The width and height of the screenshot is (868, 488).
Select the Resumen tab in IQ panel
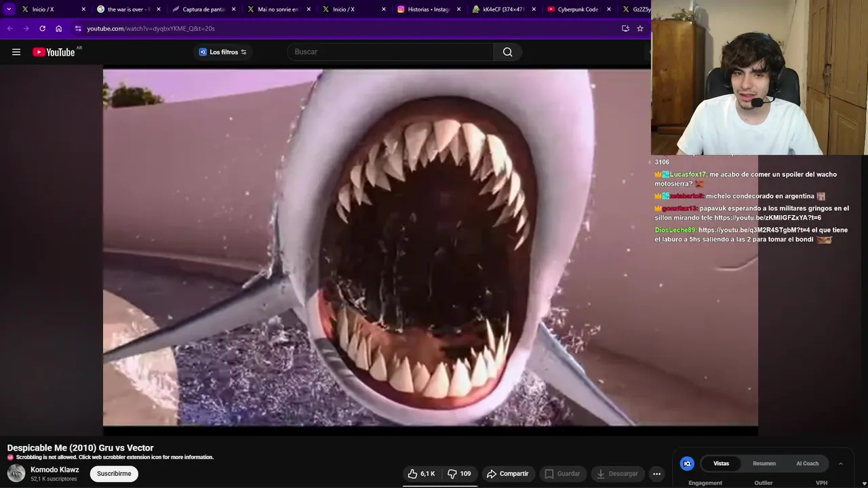coord(764,464)
